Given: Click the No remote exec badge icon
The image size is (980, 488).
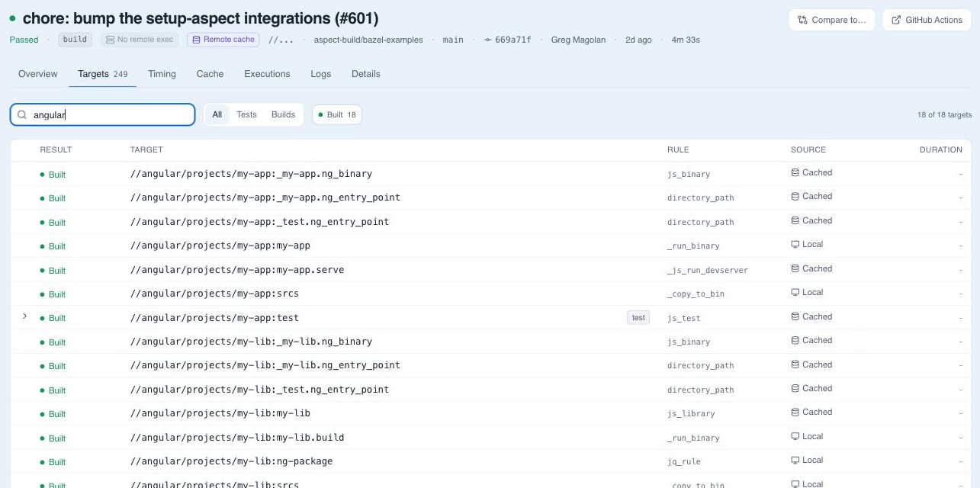Looking at the screenshot, I should [x=110, y=40].
